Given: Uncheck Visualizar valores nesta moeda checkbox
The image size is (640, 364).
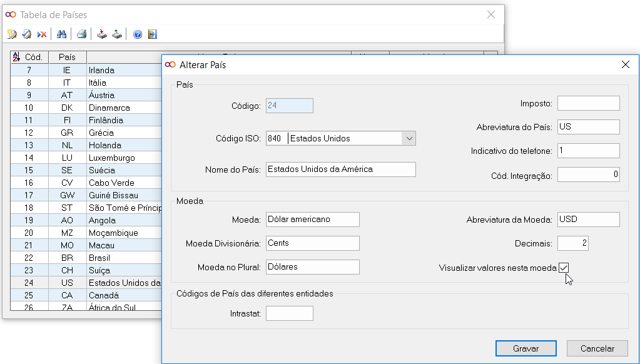Looking at the screenshot, I should coord(564,268).
